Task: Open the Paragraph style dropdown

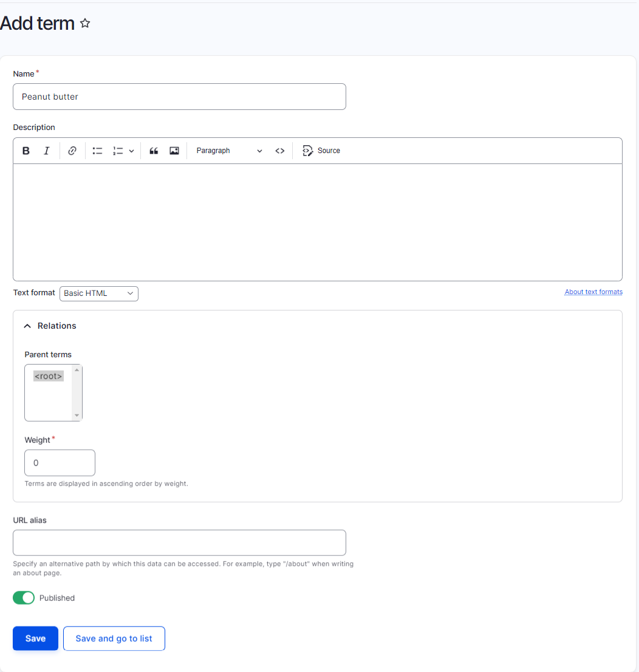Action: coord(228,150)
